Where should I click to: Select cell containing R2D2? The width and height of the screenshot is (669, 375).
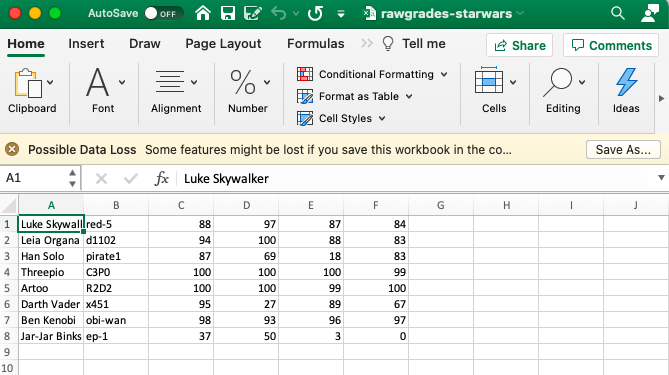[116, 288]
